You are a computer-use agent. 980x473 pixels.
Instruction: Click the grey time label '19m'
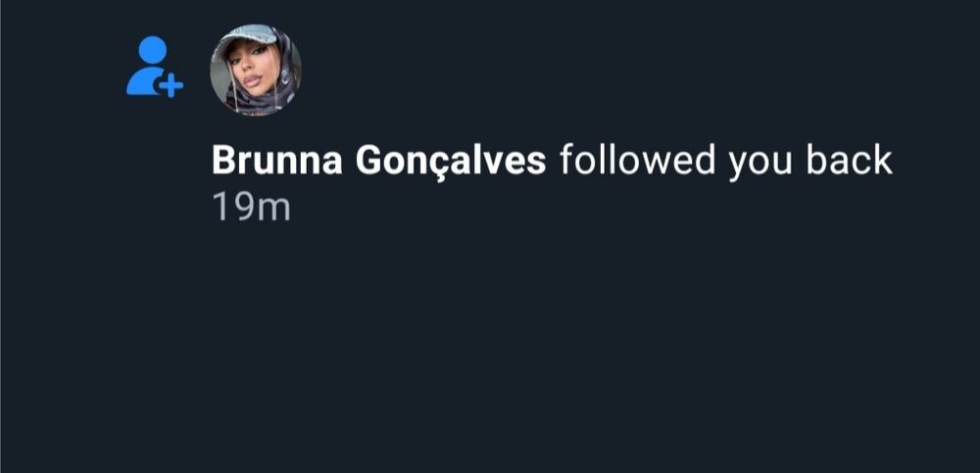pos(251,207)
